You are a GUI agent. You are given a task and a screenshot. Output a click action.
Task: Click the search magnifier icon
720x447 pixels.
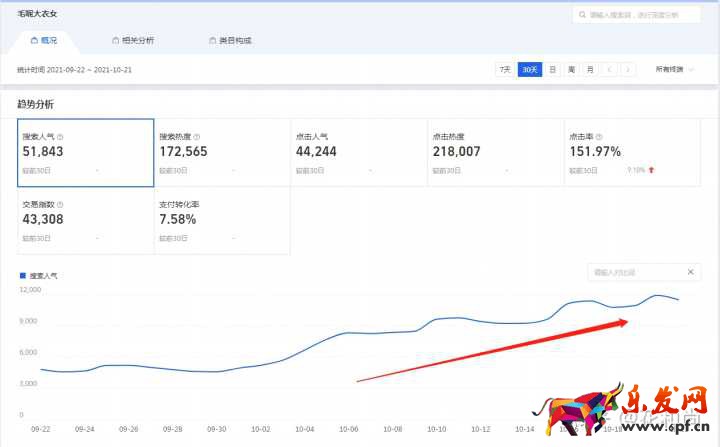tap(581, 16)
